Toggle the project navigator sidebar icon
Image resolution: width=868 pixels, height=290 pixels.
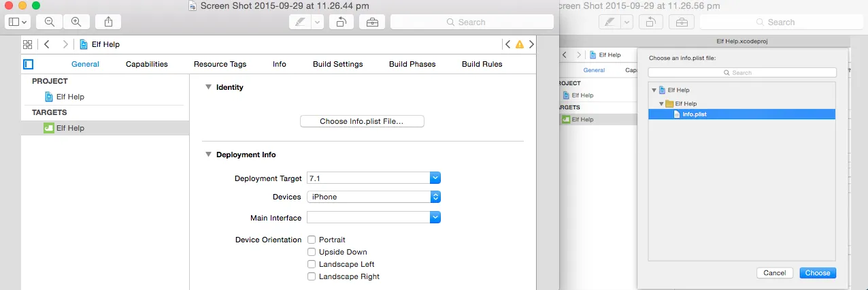point(29,65)
